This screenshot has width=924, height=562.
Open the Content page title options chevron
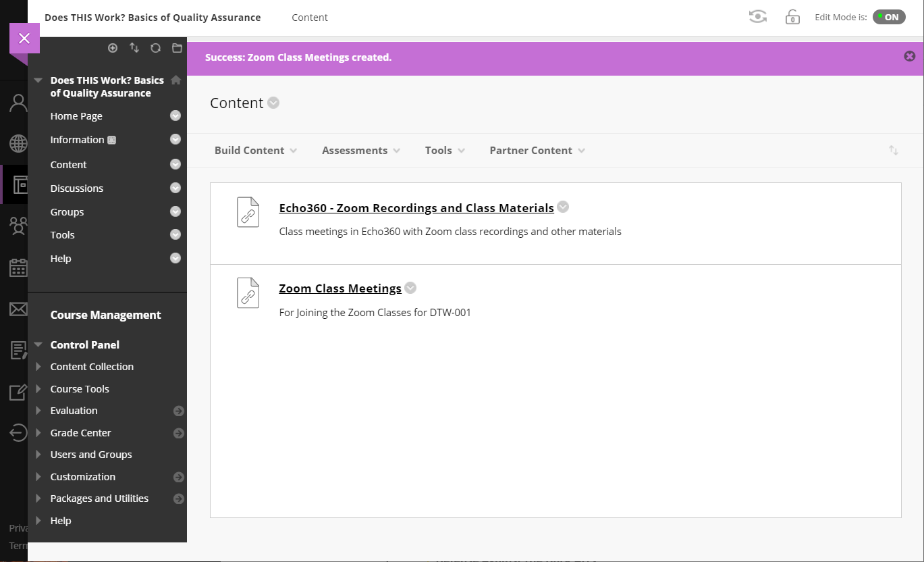pos(273,103)
